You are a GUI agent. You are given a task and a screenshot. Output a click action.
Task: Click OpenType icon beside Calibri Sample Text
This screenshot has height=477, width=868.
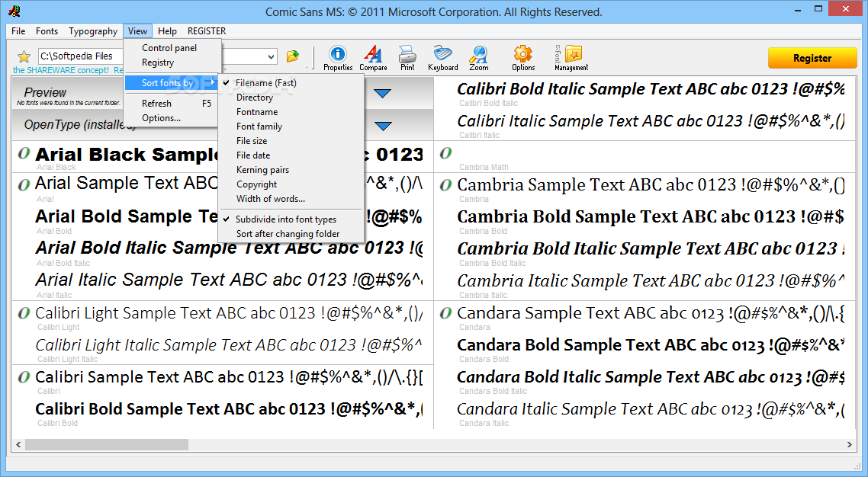pyautogui.click(x=23, y=377)
